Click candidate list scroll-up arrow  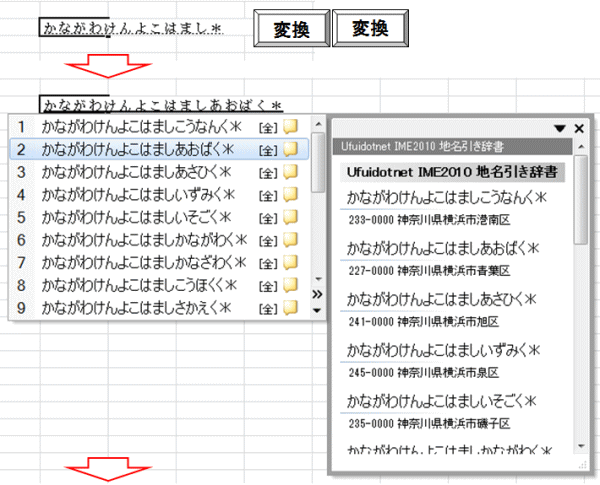(318, 124)
